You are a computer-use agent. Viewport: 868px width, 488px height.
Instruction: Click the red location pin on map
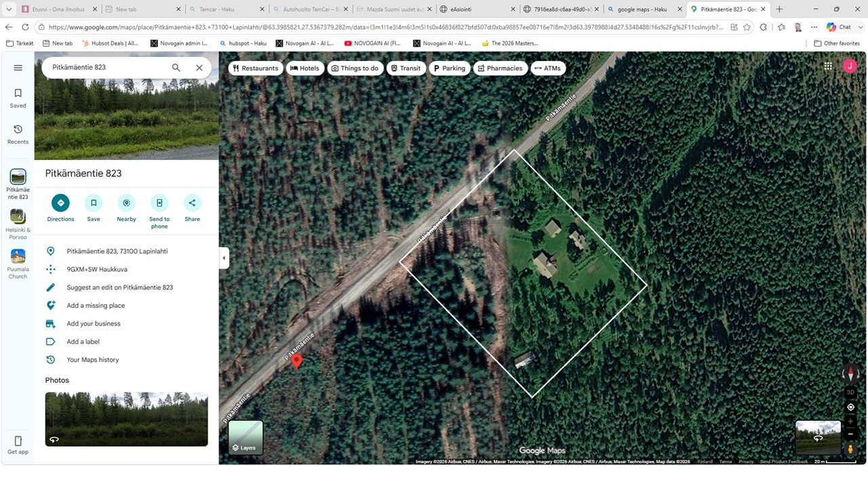[x=296, y=361]
